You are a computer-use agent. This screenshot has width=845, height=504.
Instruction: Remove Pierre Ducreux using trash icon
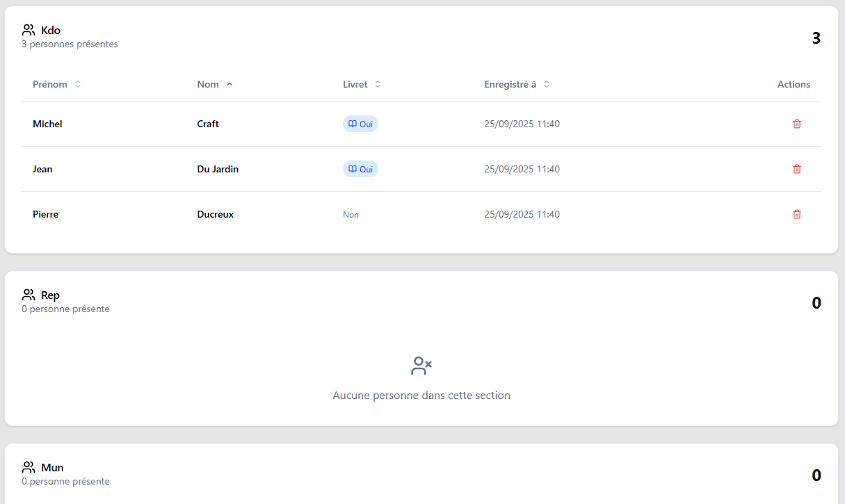coord(797,214)
